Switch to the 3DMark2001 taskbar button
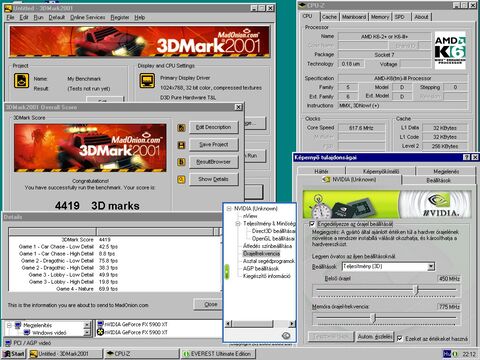Viewport: 480px width, 360px height. pos(65,354)
